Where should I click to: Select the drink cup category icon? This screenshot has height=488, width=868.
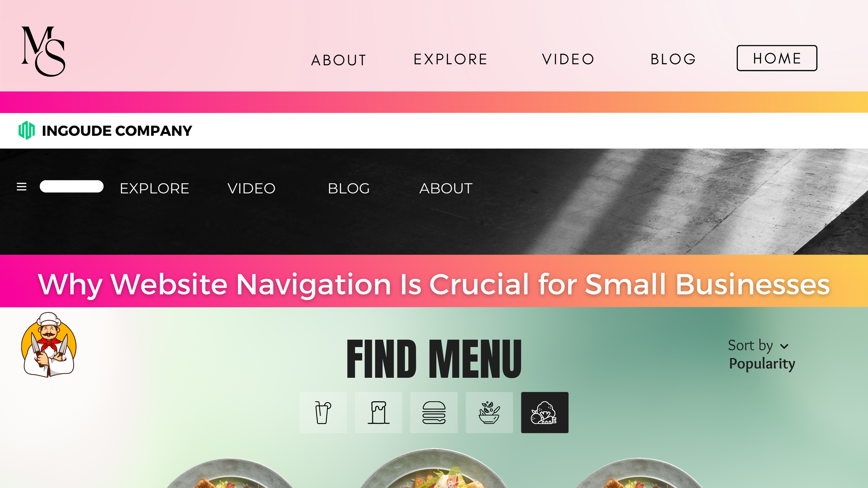click(x=323, y=412)
